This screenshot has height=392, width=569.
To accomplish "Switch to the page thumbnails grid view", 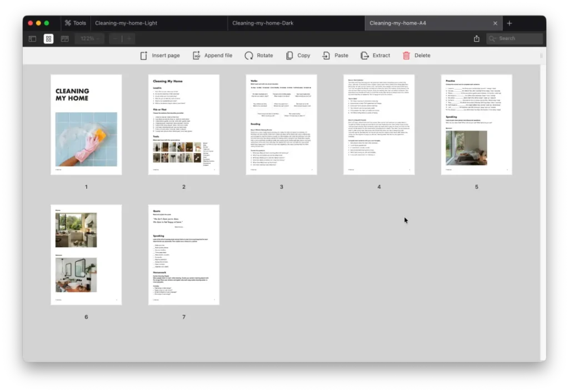I will pos(48,38).
